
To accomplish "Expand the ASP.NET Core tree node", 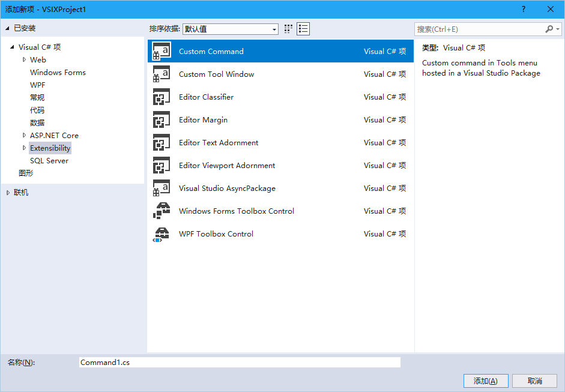I will 24,135.
